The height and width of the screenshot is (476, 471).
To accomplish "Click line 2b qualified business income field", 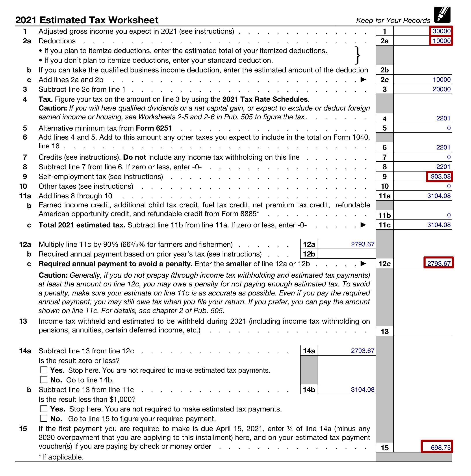I will [431, 70].
